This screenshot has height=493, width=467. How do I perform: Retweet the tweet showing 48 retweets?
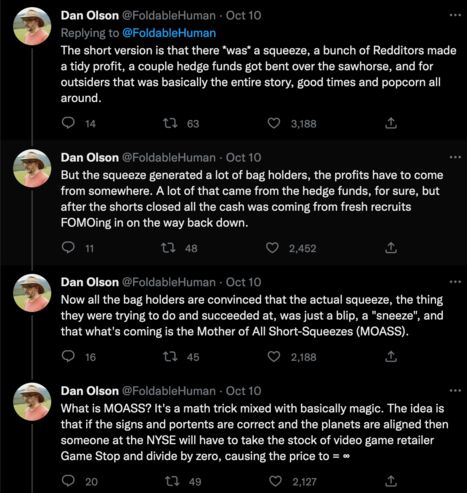tap(168, 248)
